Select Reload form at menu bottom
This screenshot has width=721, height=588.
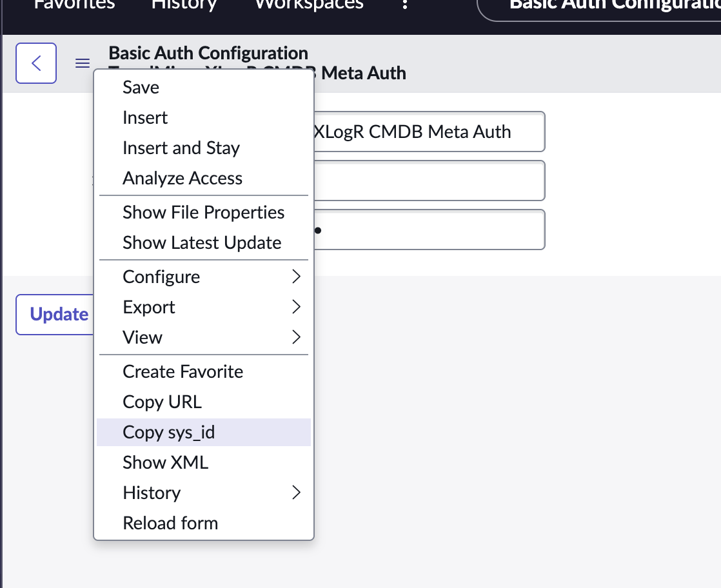170,523
